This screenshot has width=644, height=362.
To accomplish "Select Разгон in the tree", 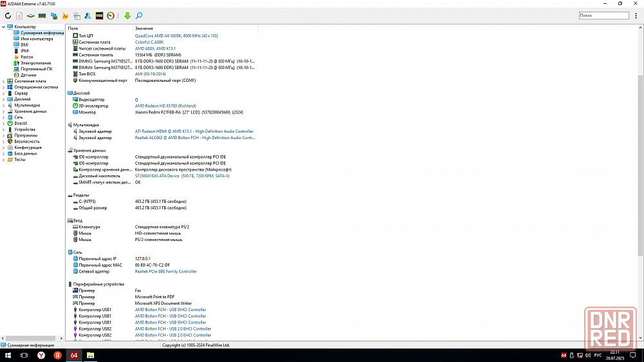I will point(26,57).
